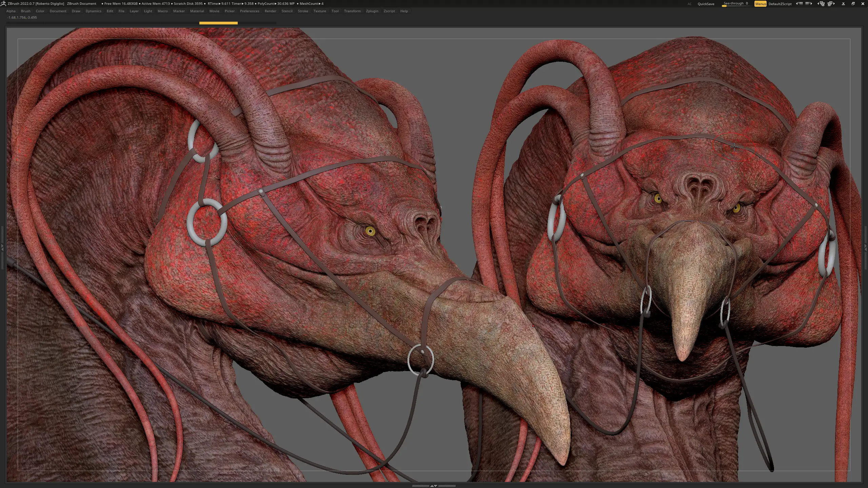Expand the bottom tray divider arrows
The width and height of the screenshot is (868, 488).
click(434, 486)
